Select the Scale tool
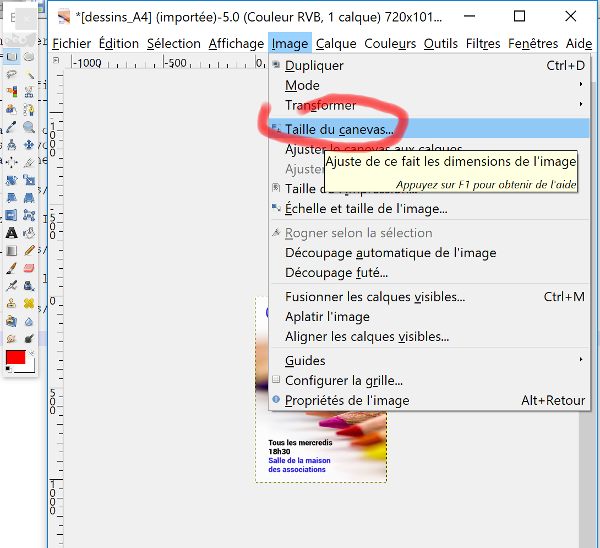Image resolution: width=600 pixels, height=548 pixels. (x=29, y=180)
